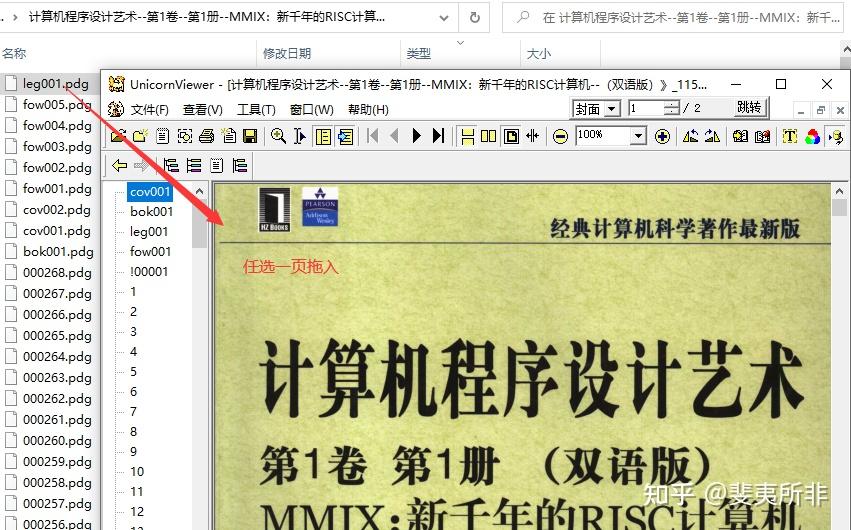851x530 pixels.
Task: Open the color adjustment RGB icon
Action: [x=812, y=136]
